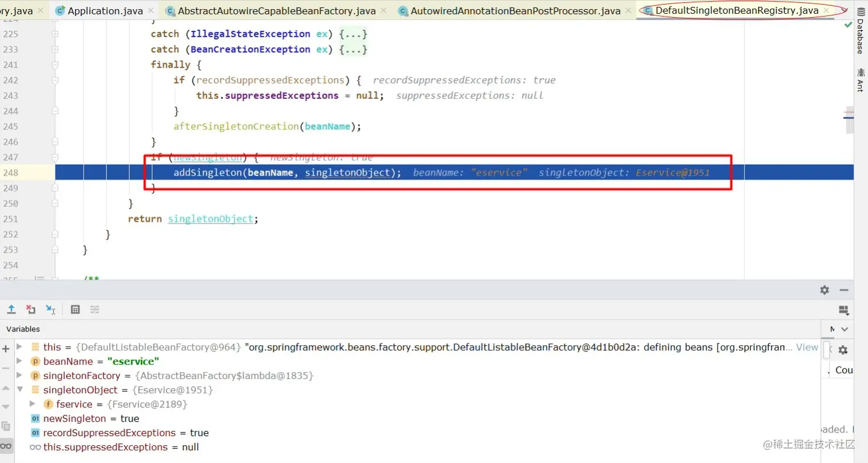
Task: Click folded {...} of IllegalStateException catch
Action: 353,34
